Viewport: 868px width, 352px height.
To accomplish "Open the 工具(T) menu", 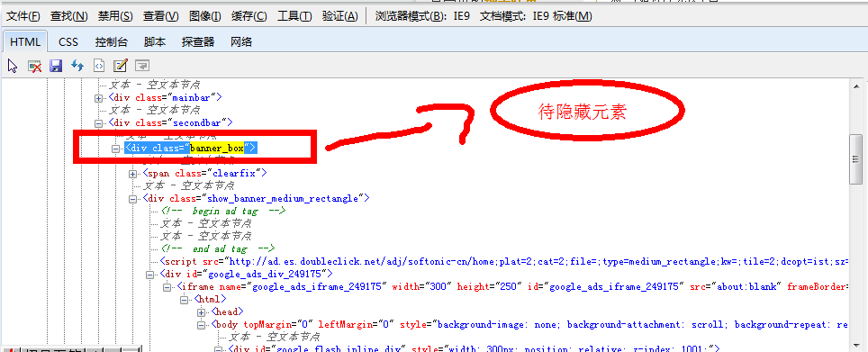I will pos(294,16).
